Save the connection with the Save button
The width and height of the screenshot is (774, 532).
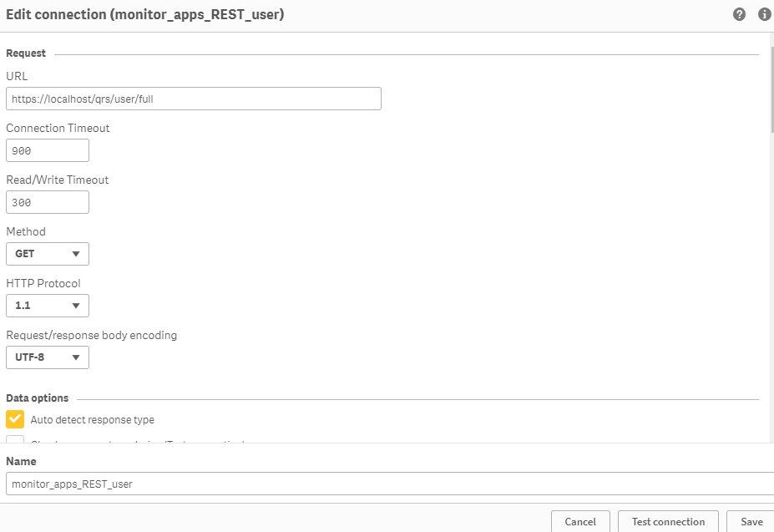pyautogui.click(x=751, y=522)
